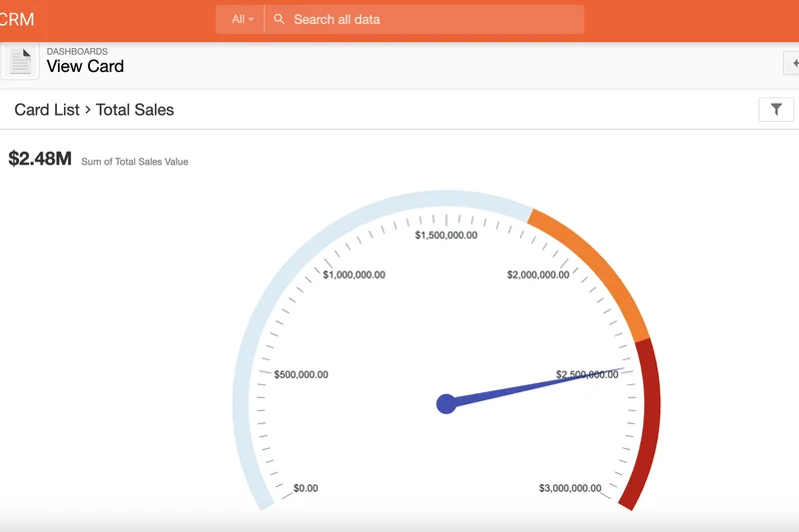Image resolution: width=799 pixels, height=532 pixels.
Task: Open the All search scope dropdown
Action: [242, 19]
